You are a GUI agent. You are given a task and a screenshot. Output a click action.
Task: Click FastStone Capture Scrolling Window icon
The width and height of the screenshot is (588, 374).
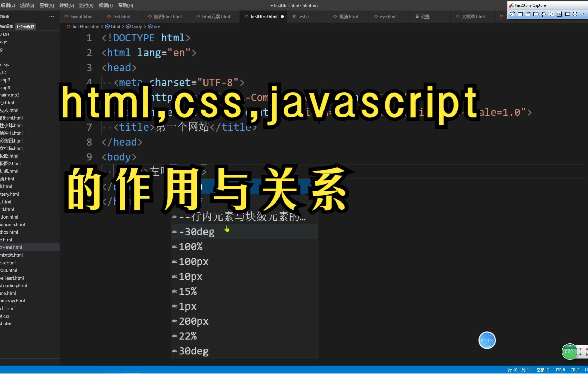point(559,14)
